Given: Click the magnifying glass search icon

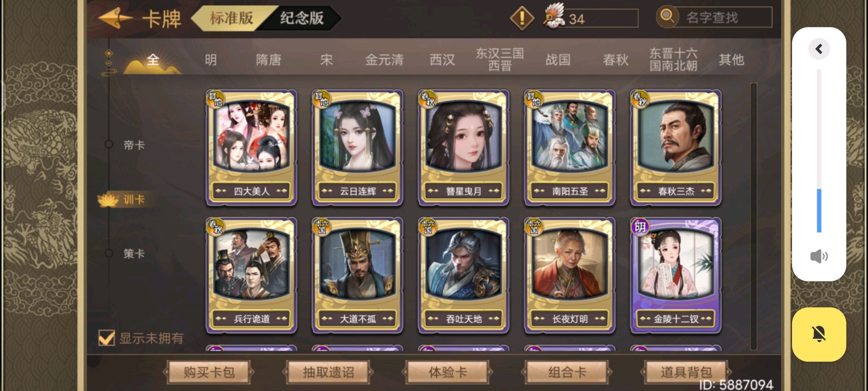Looking at the screenshot, I should tap(667, 17).
